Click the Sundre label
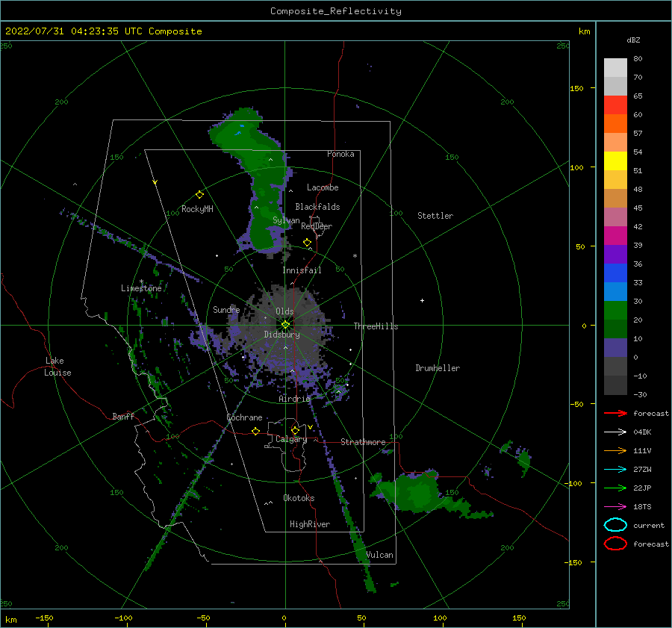This screenshot has height=628, width=672. pyautogui.click(x=226, y=309)
